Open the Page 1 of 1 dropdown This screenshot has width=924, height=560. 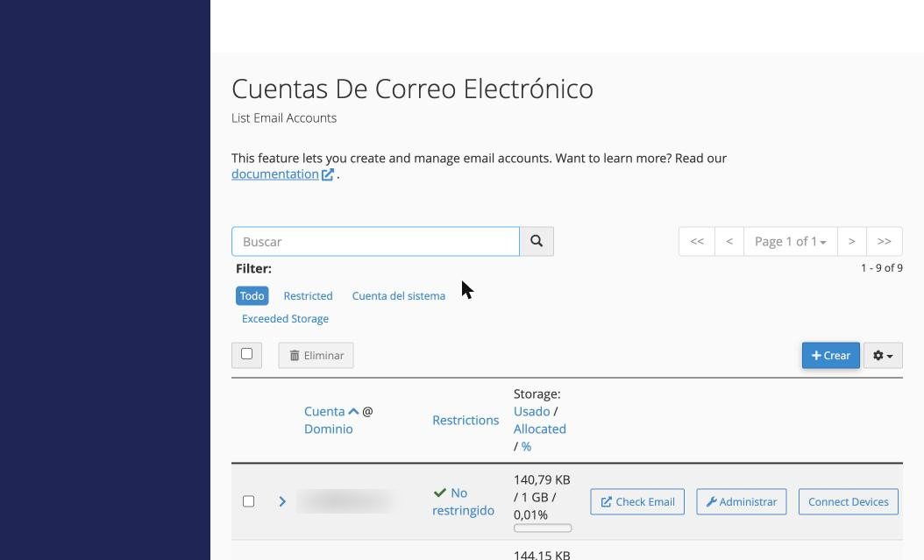(790, 241)
